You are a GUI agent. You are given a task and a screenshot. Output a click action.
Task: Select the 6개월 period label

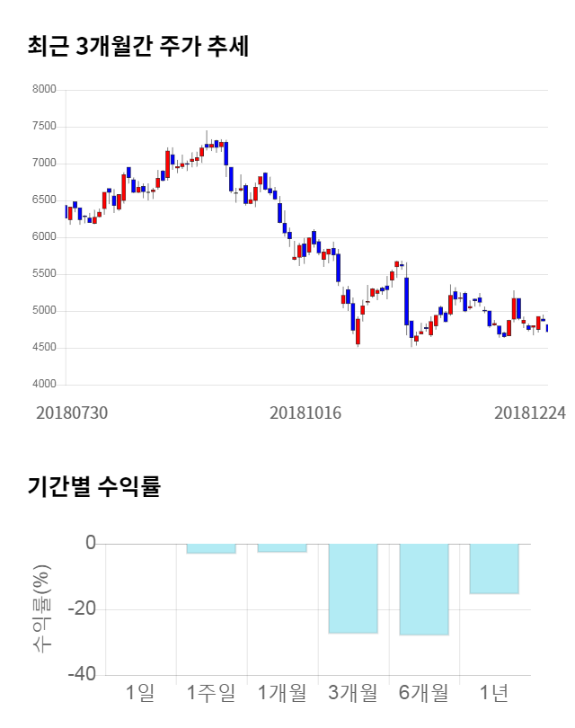tap(424, 693)
